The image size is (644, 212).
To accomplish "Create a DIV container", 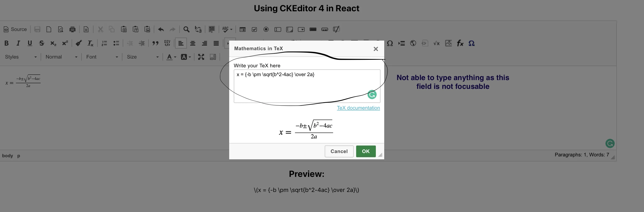I will 167,43.
